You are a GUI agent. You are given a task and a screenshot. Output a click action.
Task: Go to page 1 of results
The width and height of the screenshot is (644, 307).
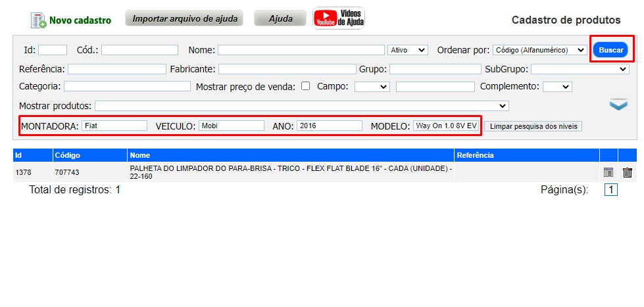pyautogui.click(x=610, y=189)
